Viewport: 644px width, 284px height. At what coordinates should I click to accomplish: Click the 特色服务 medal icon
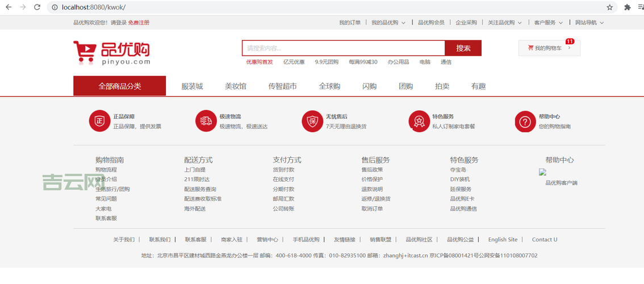coord(419,121)
